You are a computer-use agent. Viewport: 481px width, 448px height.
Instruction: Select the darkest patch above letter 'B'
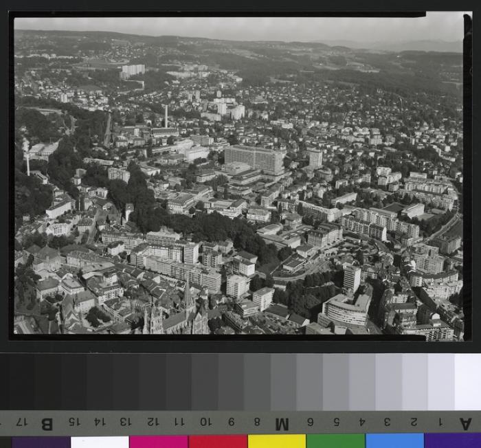coord(47,382)
